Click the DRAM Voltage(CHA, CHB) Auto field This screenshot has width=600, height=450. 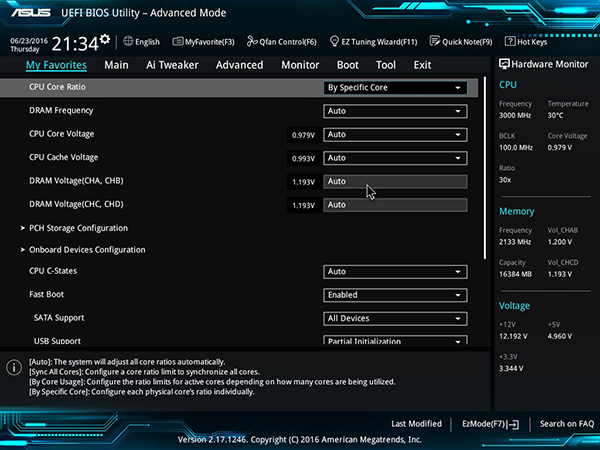pos(395,181)
